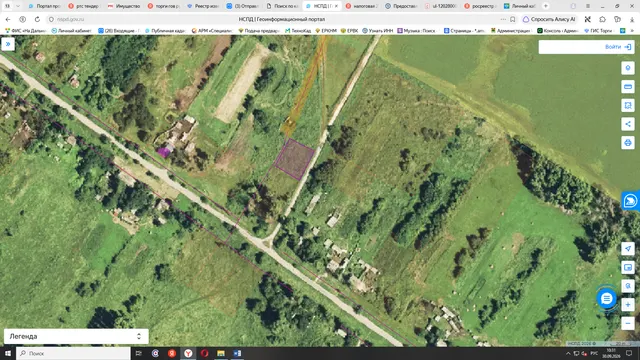Open the round blue chat assistant button

(607, 298)
